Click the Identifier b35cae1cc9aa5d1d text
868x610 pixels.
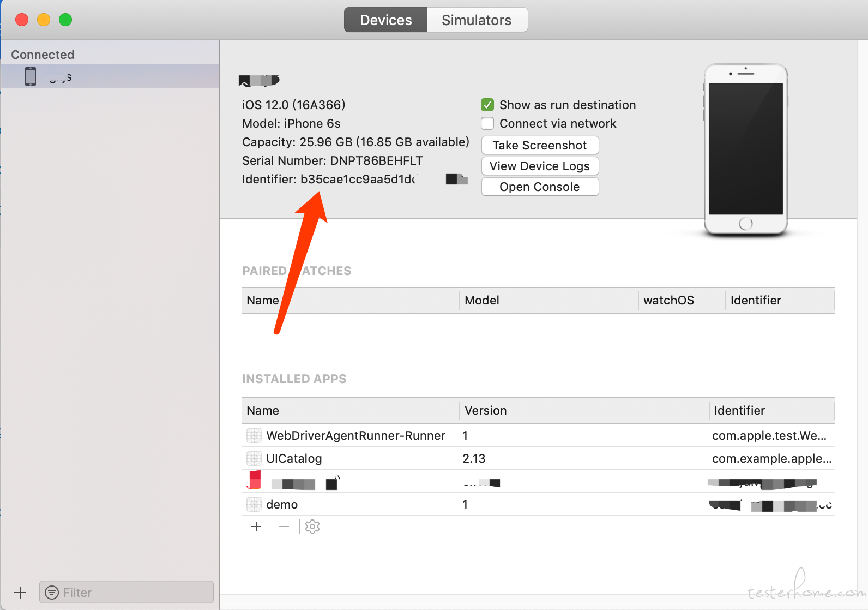[329, 179]
